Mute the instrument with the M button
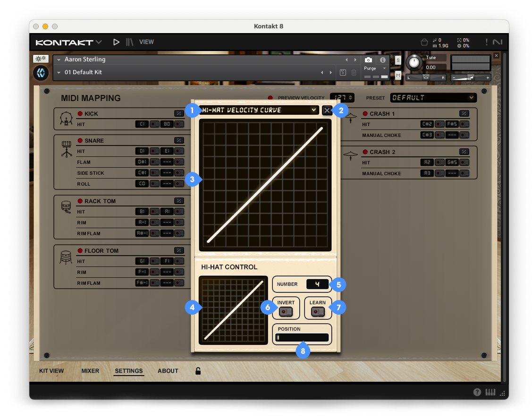 click(x=398, y=75)
